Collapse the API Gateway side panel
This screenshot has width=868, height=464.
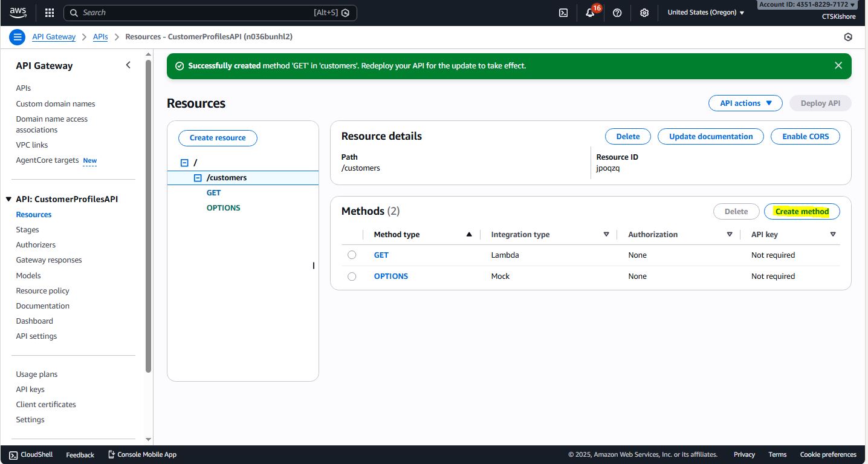pos(128,65)
